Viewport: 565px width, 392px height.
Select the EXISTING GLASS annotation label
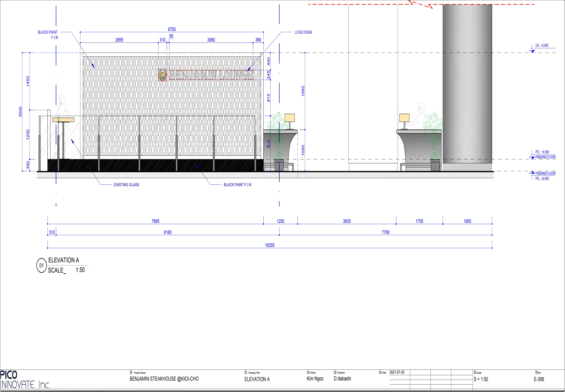coord(126,185)
